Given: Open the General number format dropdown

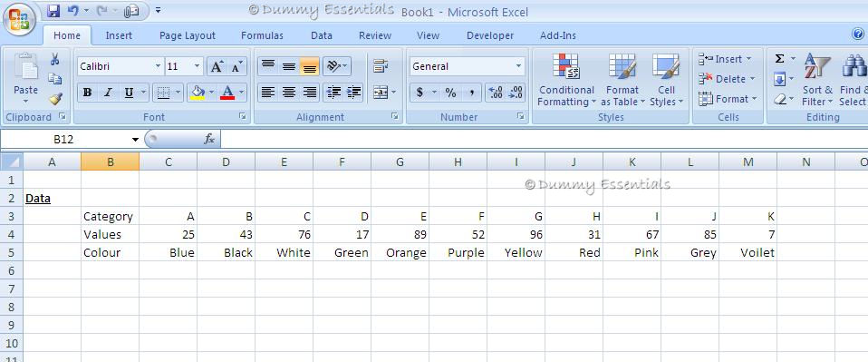Looking at the screenshot, I should (x=518, y=66).
